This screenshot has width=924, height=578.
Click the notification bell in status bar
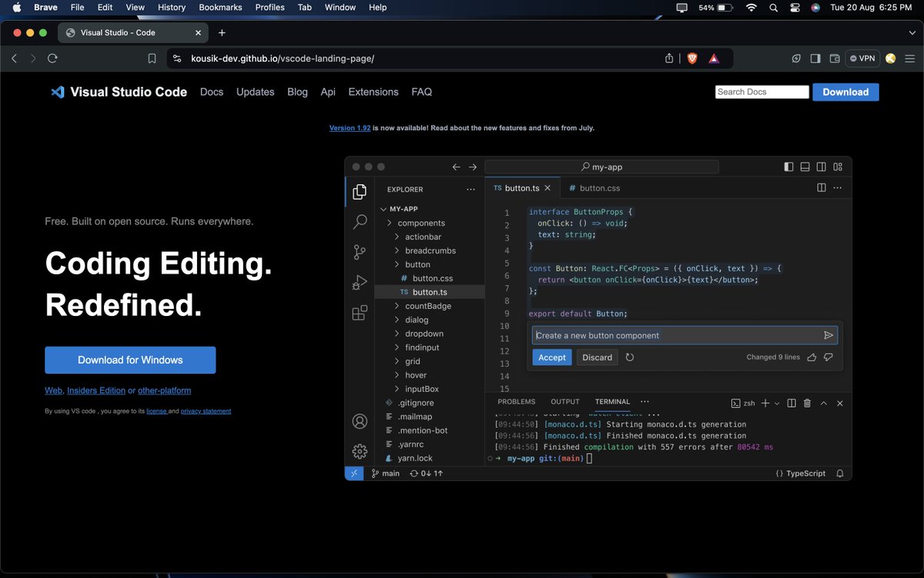840,473
